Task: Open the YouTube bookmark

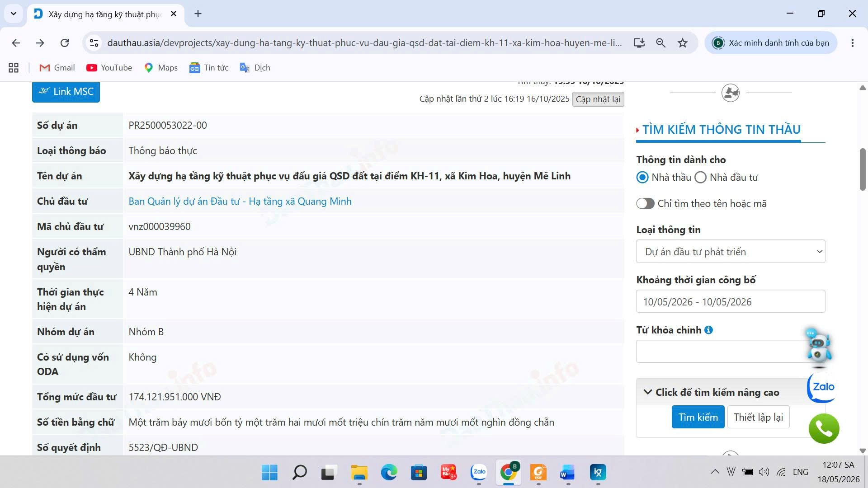Action: click(x=109, y=68)
